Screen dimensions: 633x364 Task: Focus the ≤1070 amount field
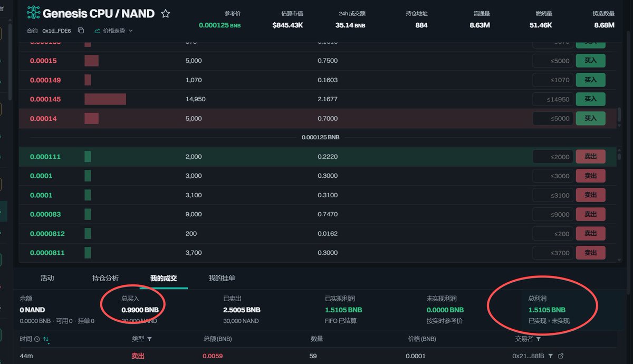coord(553,80)
